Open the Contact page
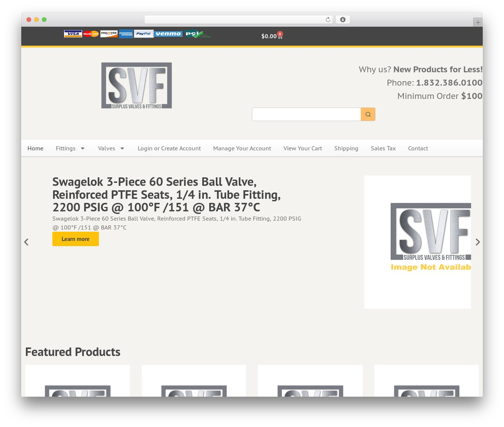The width and height of the screenshot is (504, 427). coord(418,149)
